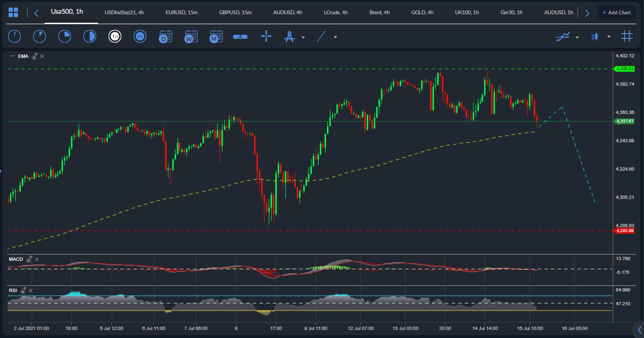Open the chart layout grid in top-left
Screen dimensions: 644x338
13,13
